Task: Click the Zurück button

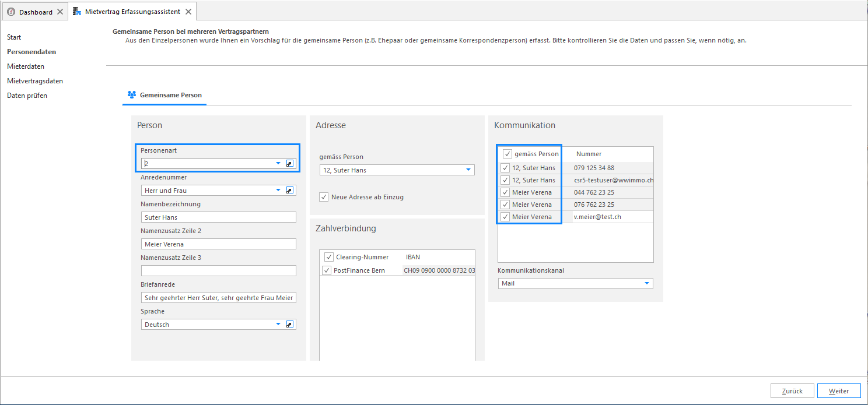Action: click(792, 391)
